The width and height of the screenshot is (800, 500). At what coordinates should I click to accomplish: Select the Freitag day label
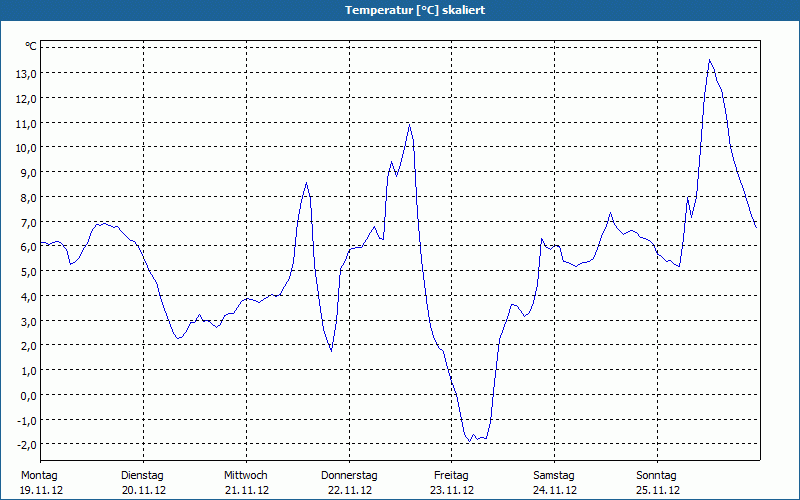pos(451,475)
